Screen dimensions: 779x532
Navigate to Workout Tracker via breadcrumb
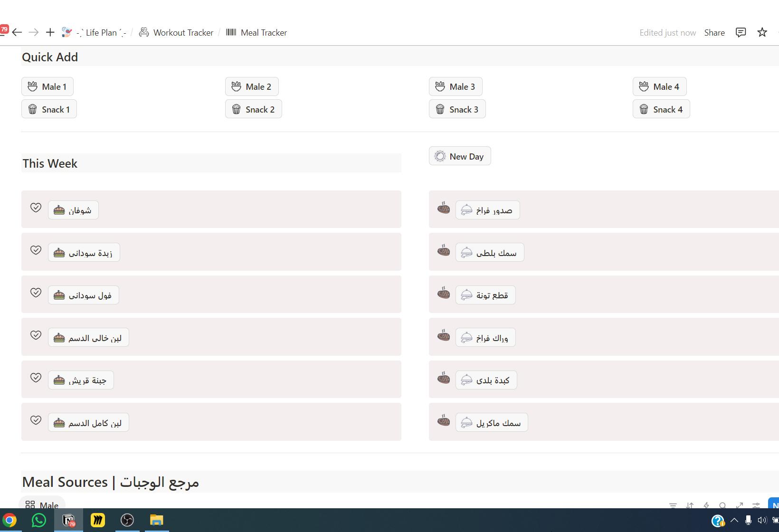click(x=182, y=32)
